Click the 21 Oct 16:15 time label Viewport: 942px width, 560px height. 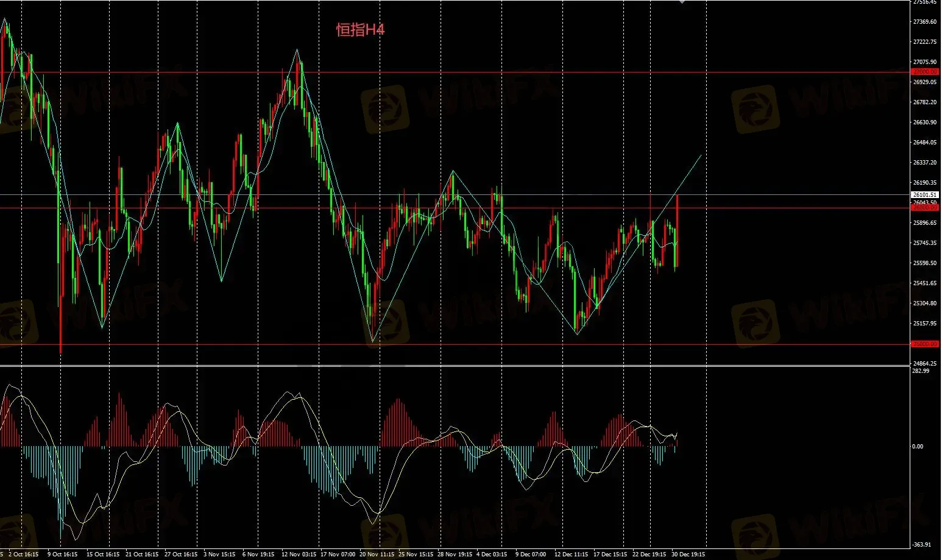142,555
